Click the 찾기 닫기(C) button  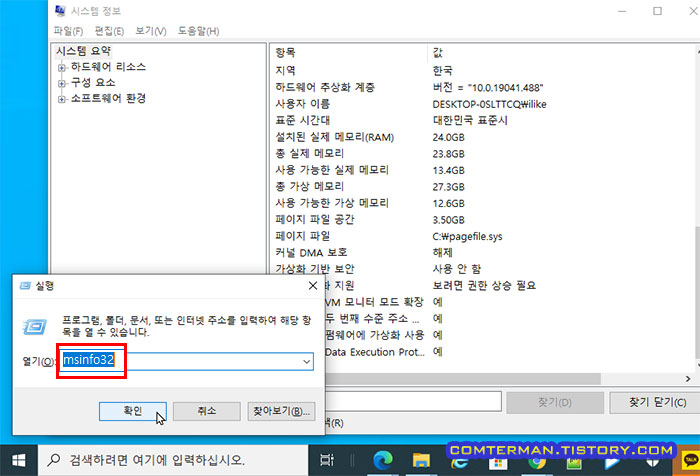[x=657, y=402]
